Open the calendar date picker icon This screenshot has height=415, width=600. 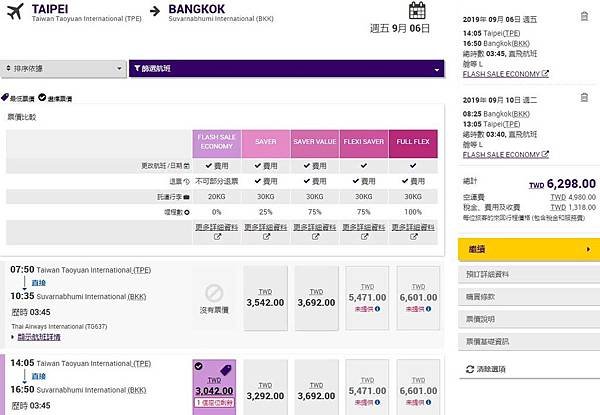(417, 10)
